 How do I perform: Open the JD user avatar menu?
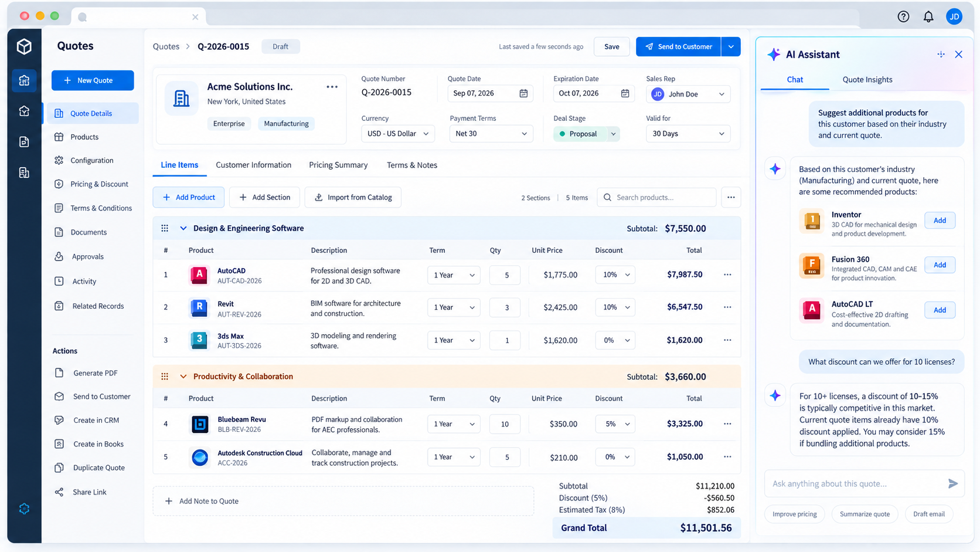click(x=954, y=16)
